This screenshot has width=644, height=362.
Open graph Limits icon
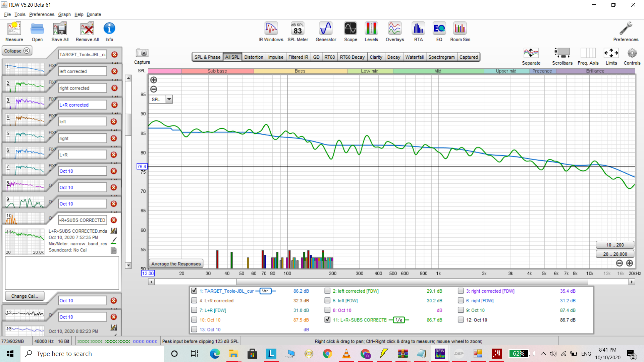point(611,56)
